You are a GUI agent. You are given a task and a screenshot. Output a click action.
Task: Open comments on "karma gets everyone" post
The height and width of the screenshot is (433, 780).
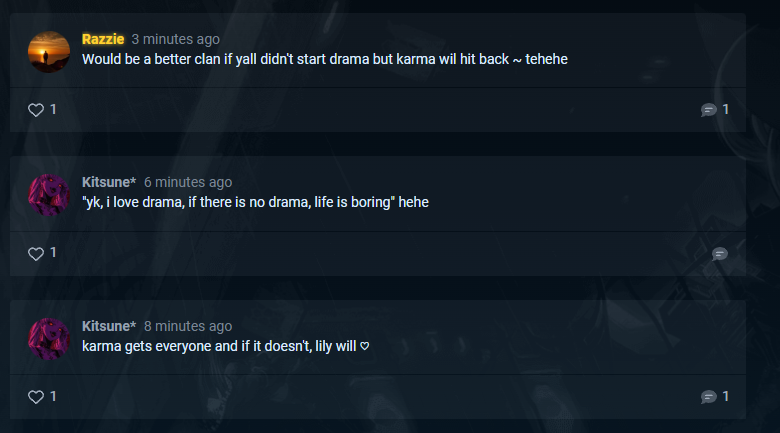tap(708, 397)
